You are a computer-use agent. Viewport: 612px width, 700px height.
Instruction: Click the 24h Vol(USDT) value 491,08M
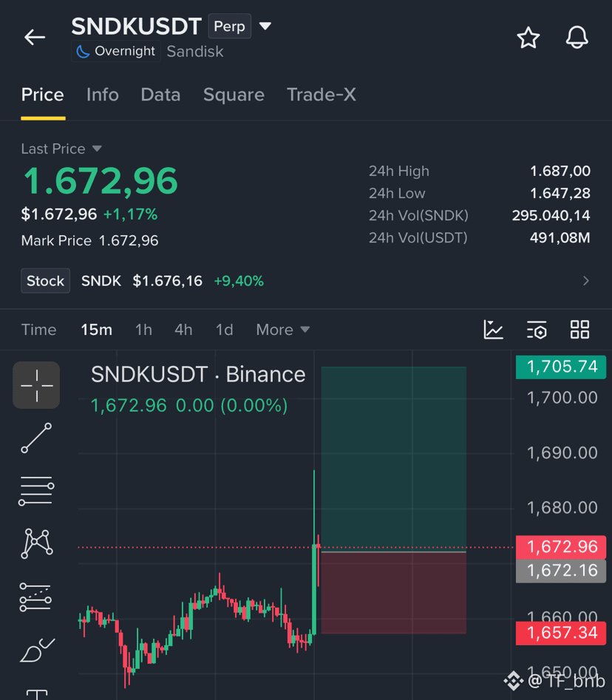(x=560, y=238)
